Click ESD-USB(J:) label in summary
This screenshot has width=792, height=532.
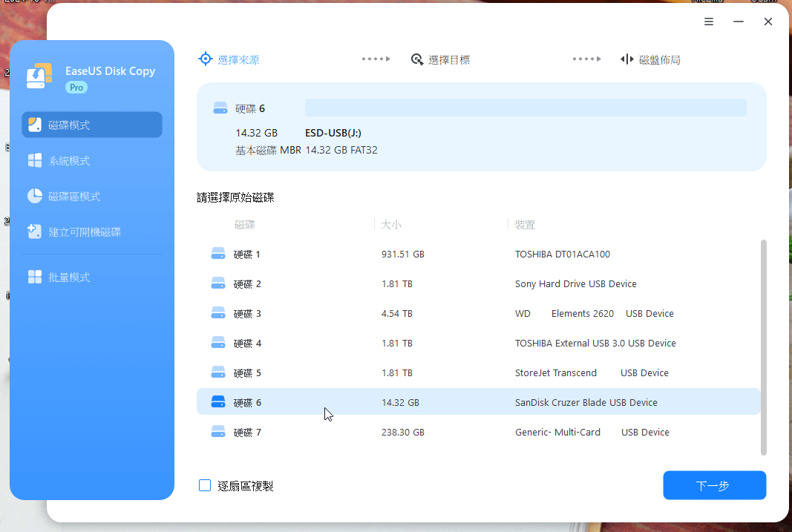(333, 133)
